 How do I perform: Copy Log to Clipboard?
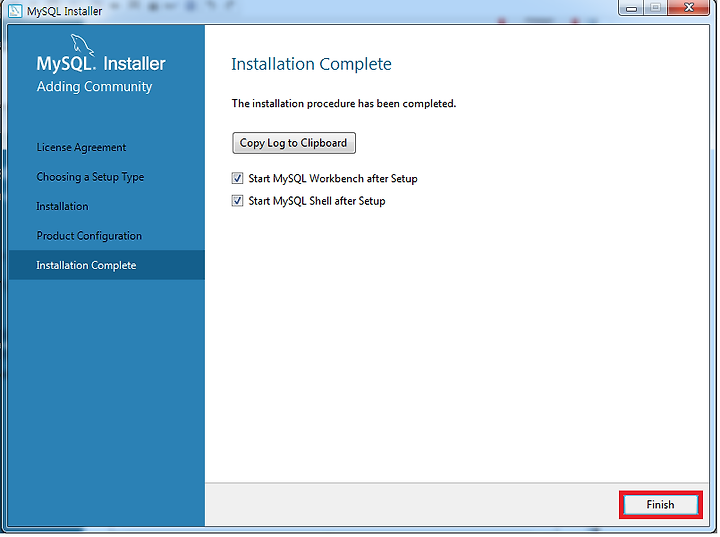pos(294,143)
